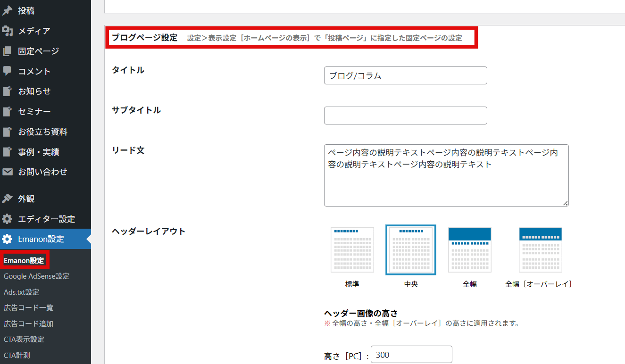625x364 pixels.
Task: Open the セミナー menu item
Action: (x=34, y=112)
